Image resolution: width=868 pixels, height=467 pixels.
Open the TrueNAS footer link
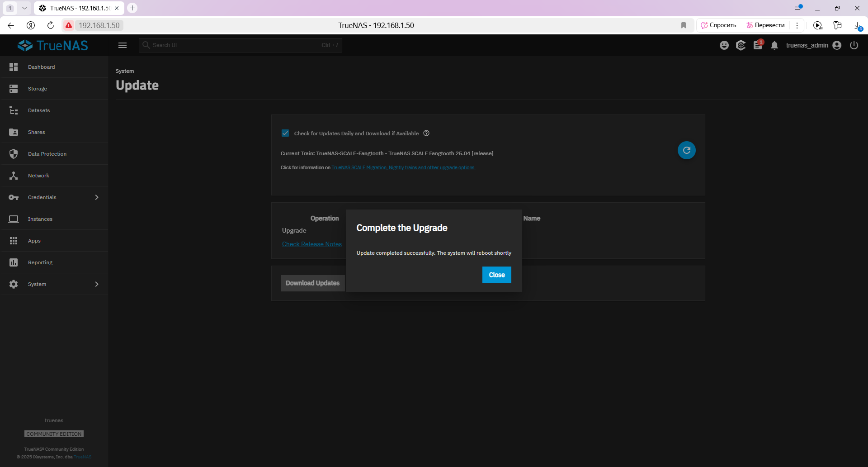(x=83, y=457)
